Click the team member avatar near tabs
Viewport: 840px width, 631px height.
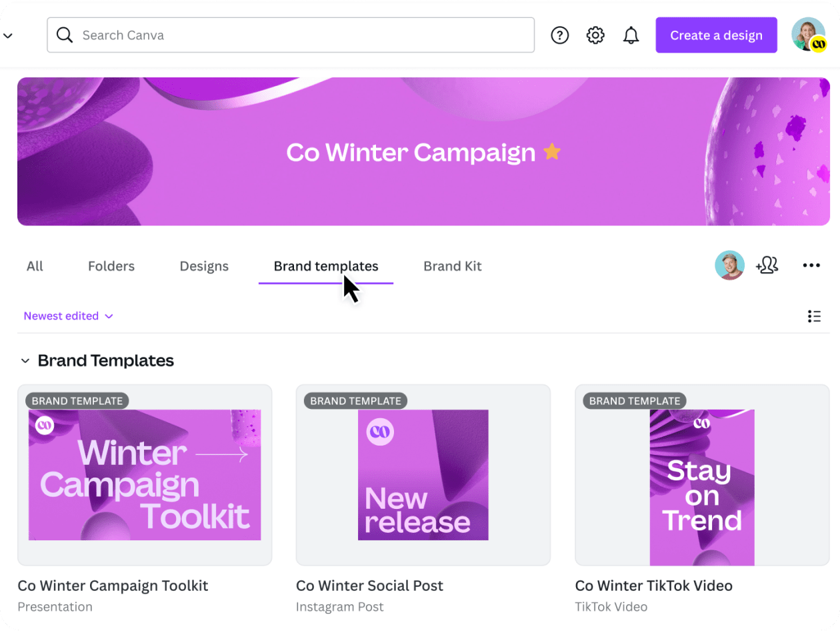coord(729,265)
